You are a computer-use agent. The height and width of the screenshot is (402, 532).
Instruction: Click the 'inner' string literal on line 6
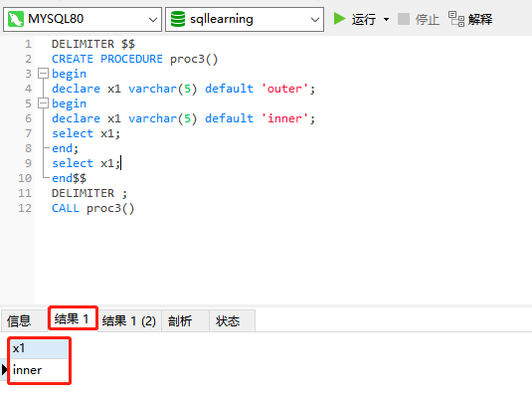(284, 118)
